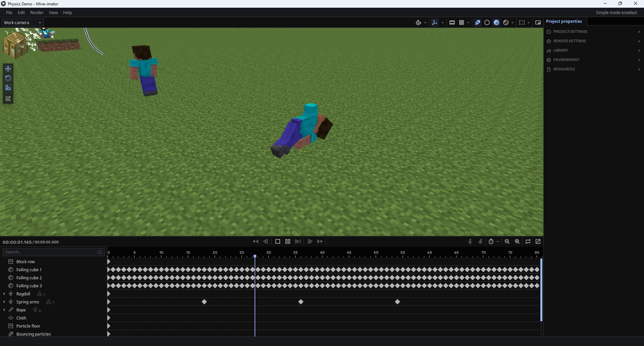This screenshot has height=346, width=644.
Task: Stop playback with the square button
Action: click(278, 241)
